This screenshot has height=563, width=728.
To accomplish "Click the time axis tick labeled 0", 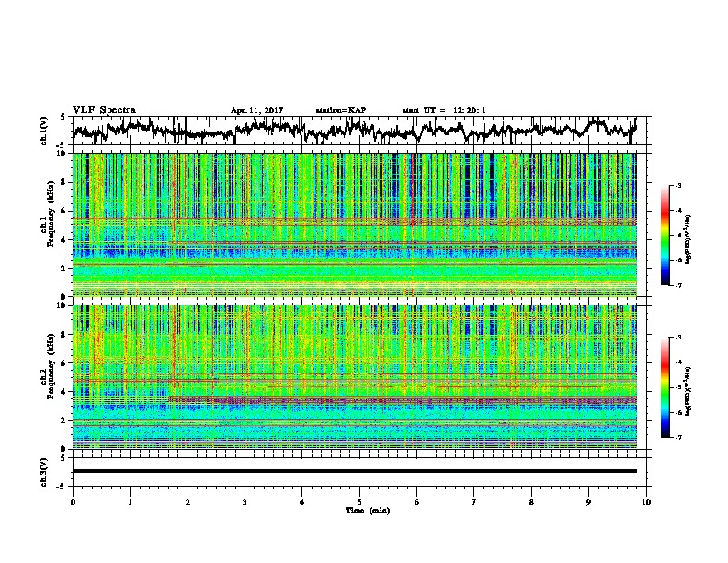I will pyautogui.click(x=73, y=502).
